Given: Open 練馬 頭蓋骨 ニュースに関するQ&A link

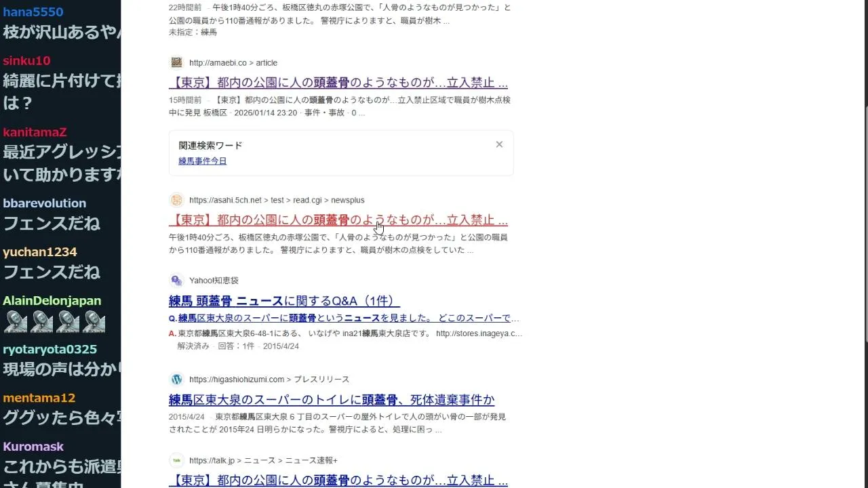Looking at the screenshot, I should (x=284, y=301).
